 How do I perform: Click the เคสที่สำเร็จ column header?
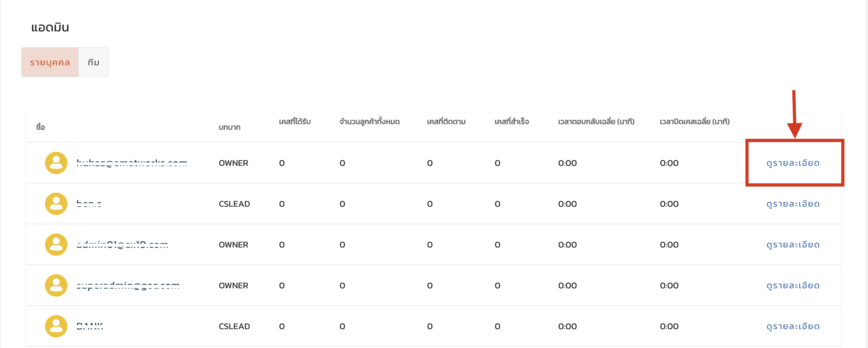511,121
